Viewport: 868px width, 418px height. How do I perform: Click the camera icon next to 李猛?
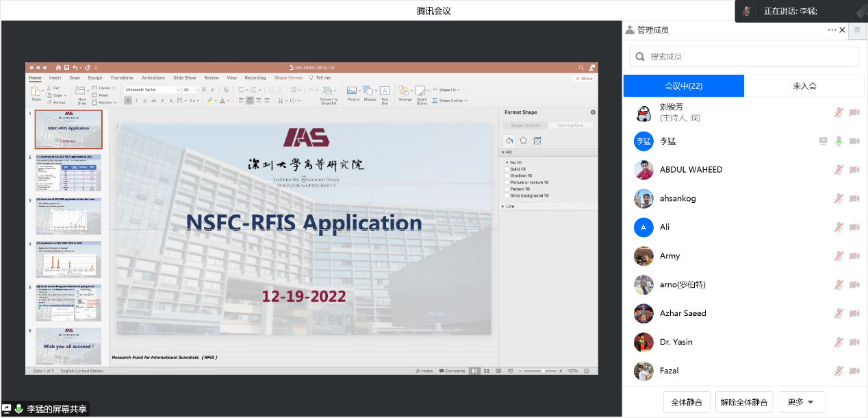pos(854,141)
